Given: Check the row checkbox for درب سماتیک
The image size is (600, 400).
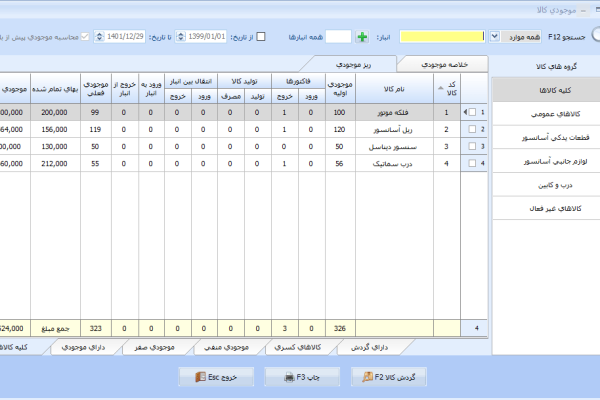Looking at the screenshot, I should [472, 163].
